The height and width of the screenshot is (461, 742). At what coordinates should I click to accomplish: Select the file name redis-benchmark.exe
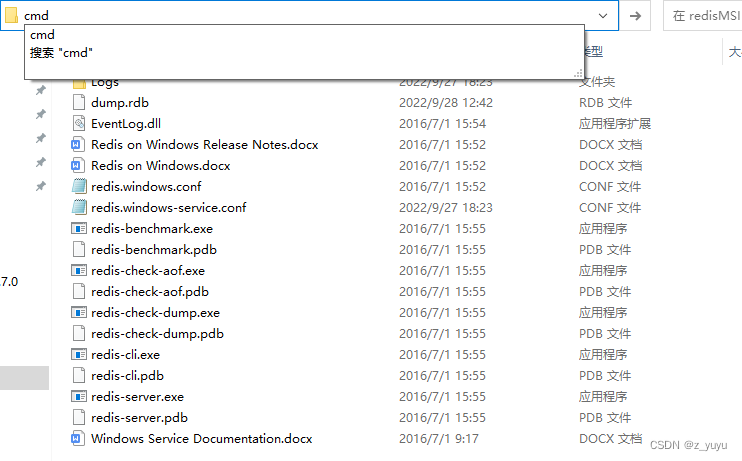pos(152,229)
